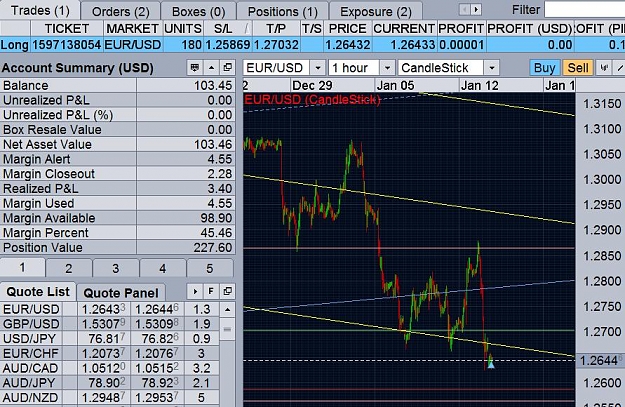Sort trades by T/P column header
The width and height of the screenshot is (625, 407).
pos(276,29)
